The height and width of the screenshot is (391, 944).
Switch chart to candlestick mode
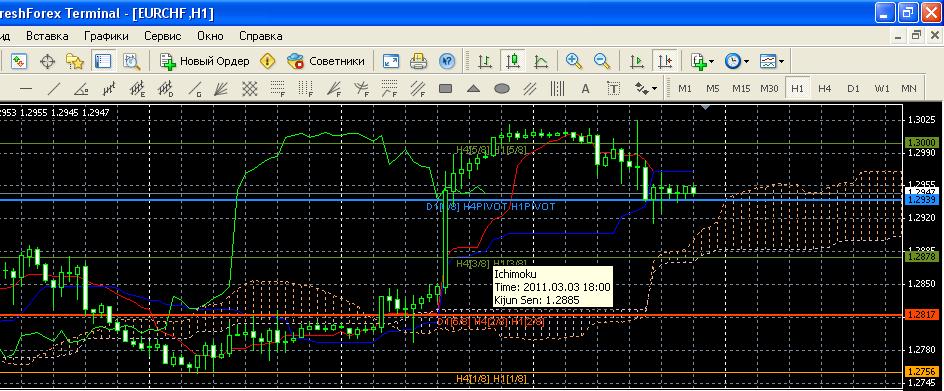tap(512, 61)
